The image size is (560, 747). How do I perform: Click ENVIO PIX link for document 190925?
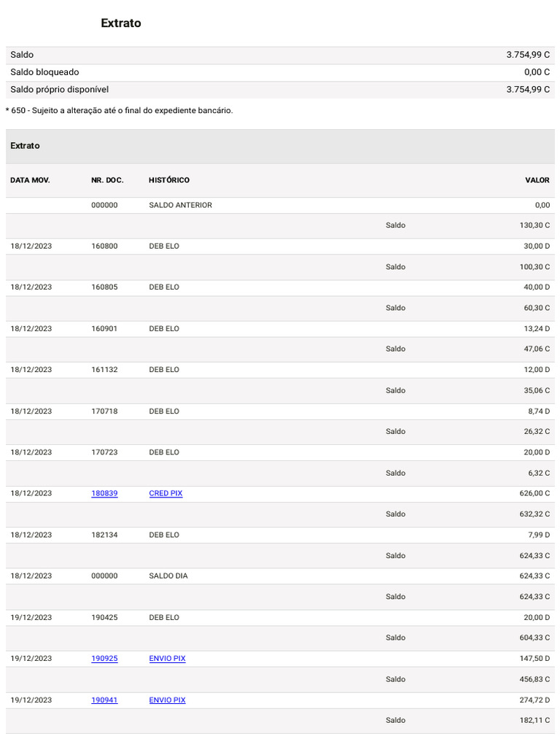point(167,659)
